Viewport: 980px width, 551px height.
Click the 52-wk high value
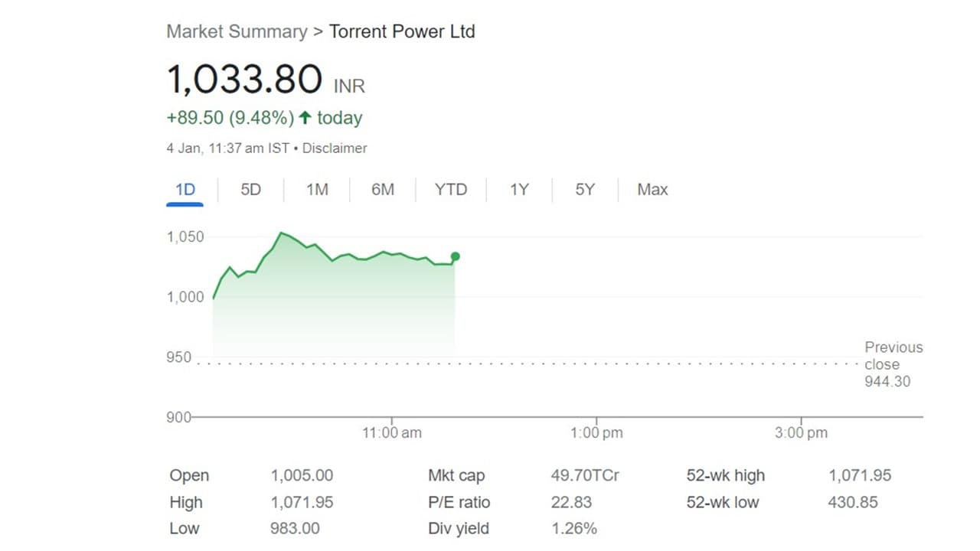tap(860, 475)
